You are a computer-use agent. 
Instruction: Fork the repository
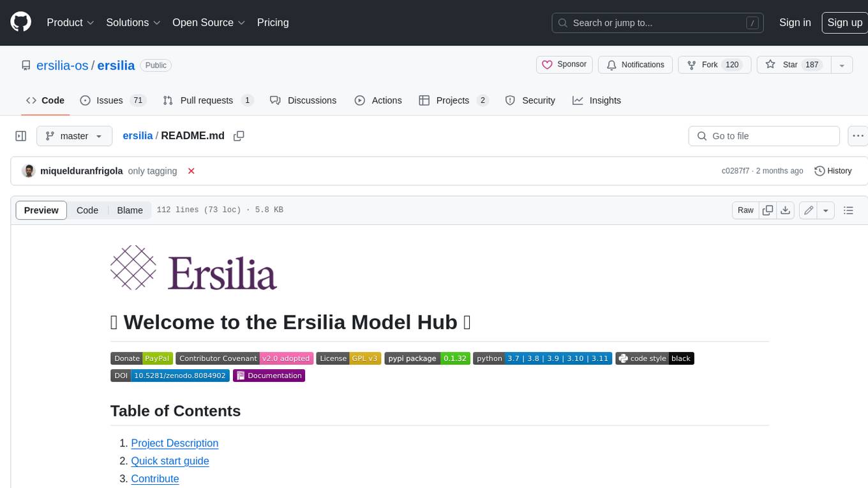pyautogui.click(x=714, y=65)
